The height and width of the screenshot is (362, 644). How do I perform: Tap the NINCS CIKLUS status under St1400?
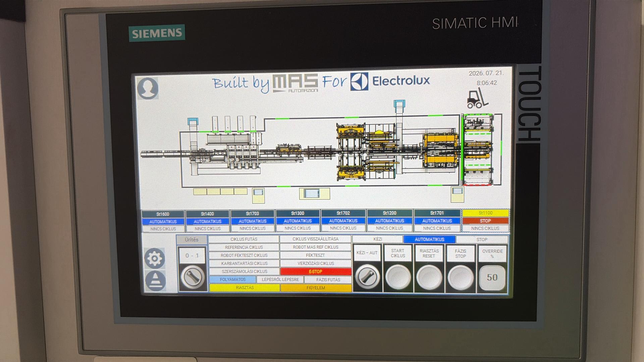(207, 229)
